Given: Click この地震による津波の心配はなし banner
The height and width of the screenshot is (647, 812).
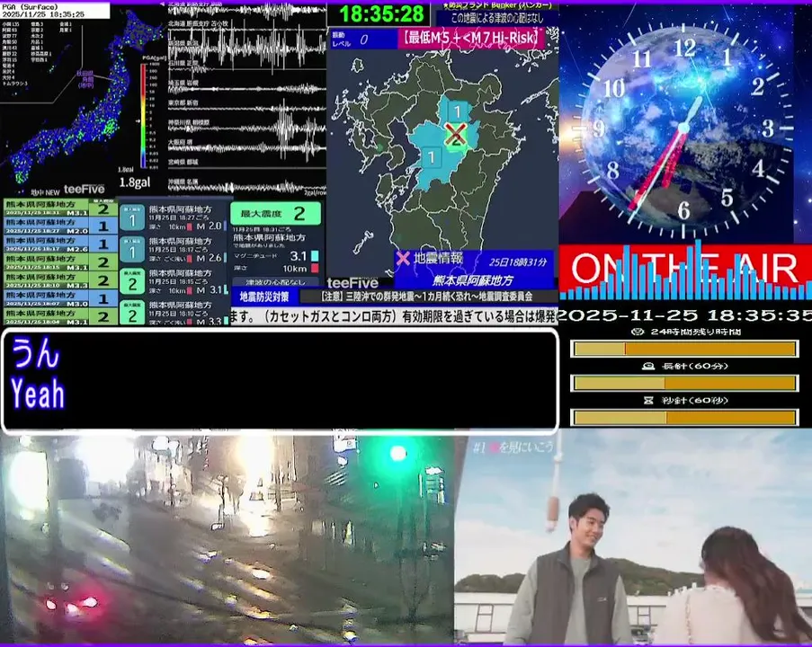Looking at the screenshot, I should (x=497, y=18).
